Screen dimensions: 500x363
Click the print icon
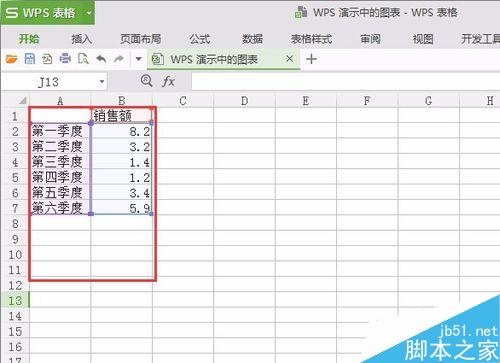point(65,59)
